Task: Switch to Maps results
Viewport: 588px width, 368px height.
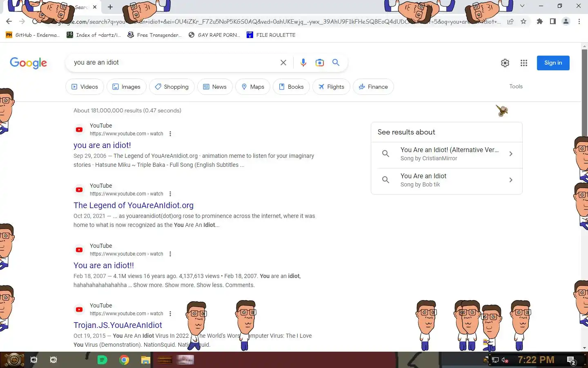Action: point(253,87)
